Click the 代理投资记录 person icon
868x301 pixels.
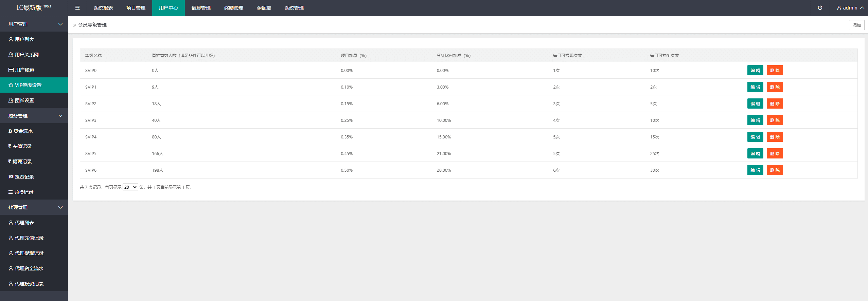pos(11,284)
